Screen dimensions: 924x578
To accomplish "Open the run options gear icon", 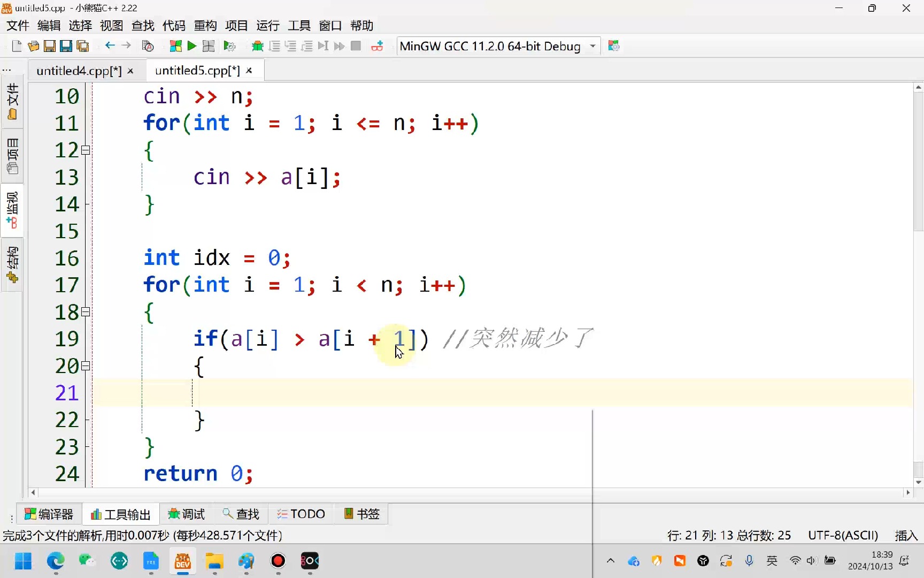I will (x=230, y=46).
